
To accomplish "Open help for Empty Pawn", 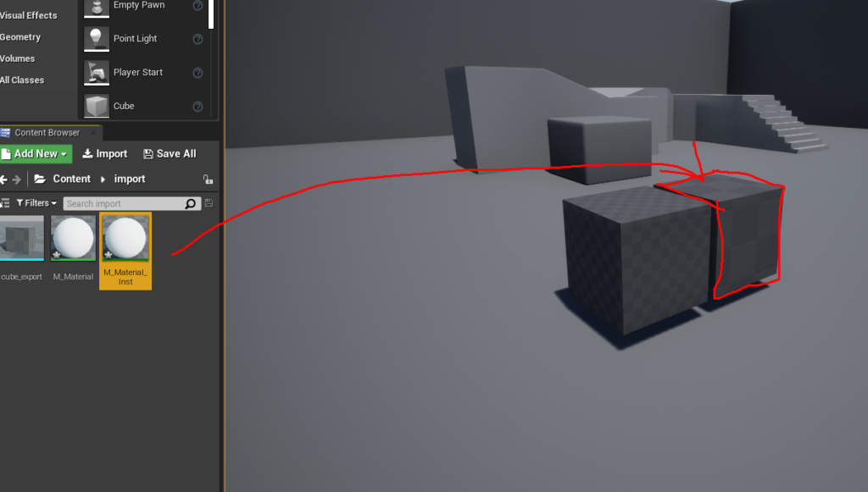I will (198, 6).
